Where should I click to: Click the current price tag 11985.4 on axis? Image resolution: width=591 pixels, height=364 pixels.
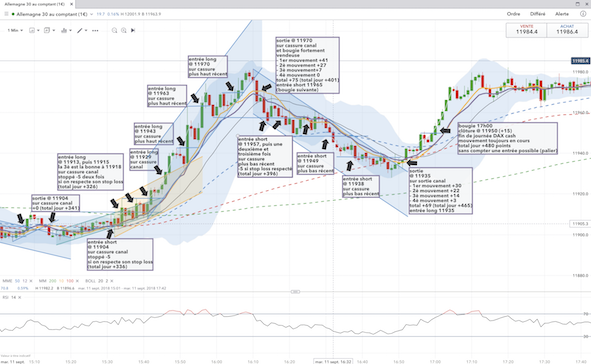tap(580, 61)
